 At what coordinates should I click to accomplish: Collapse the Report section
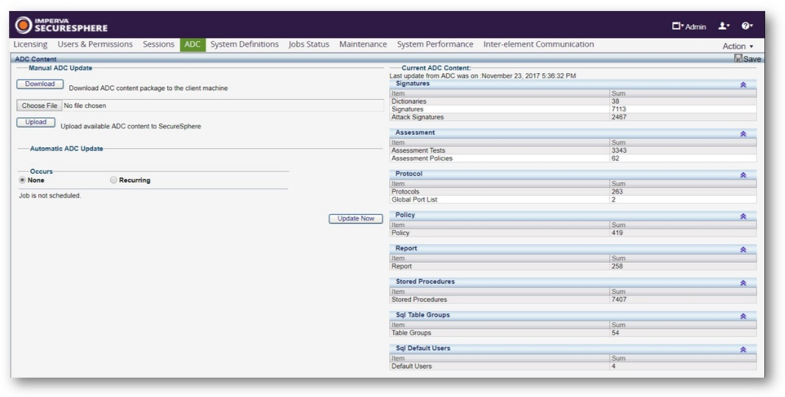tap(743, 250)
